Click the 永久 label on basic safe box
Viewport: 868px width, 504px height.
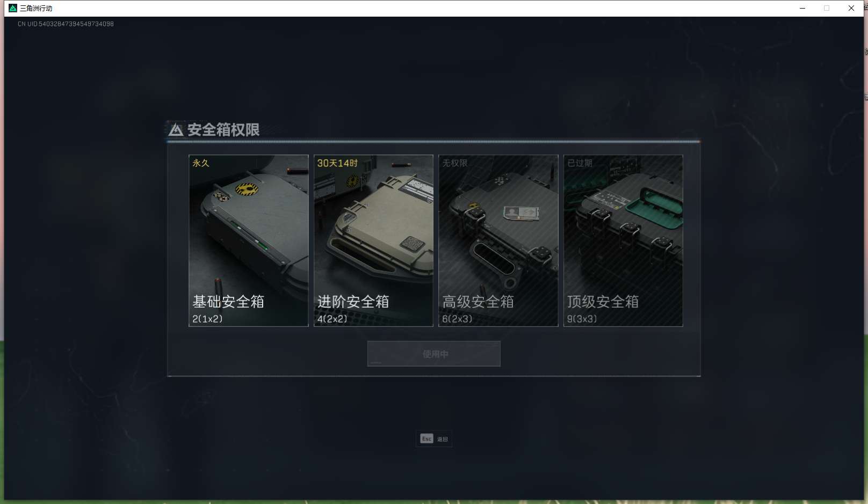click(x=201, y=163)
